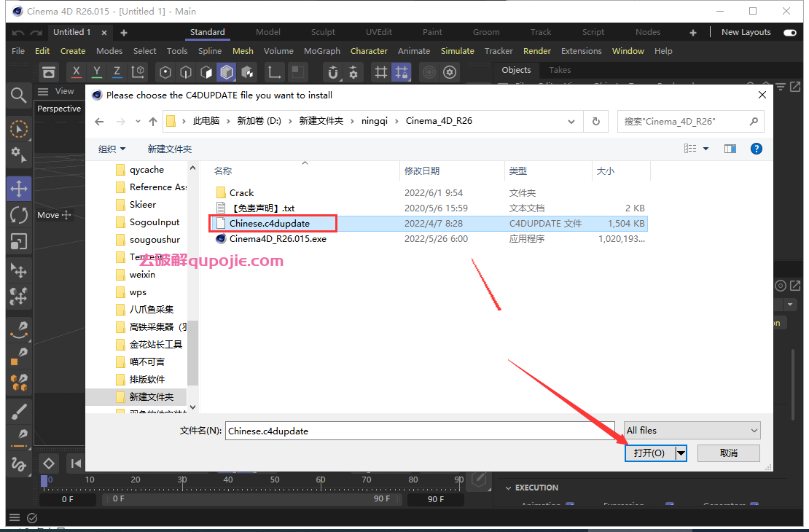Click the render settings gear icon
Image resolution: width=809 pixels, height=532 pixels.
coord(450,72)
